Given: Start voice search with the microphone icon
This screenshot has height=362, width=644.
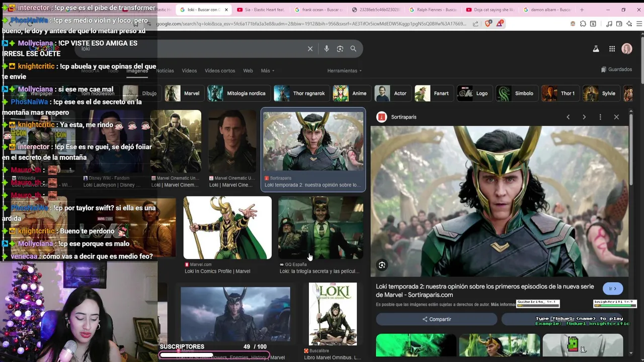Looking at the screenshot, I should pyautogui.click(x=327, y=49).
